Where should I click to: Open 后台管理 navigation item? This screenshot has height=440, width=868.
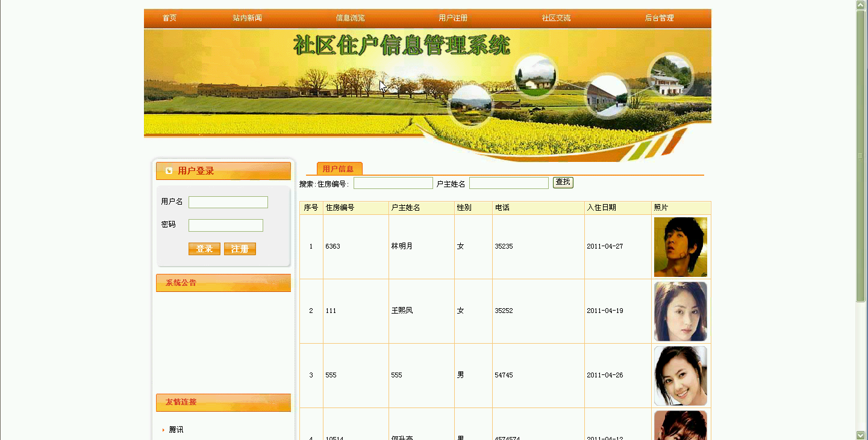tap(659, 18)
